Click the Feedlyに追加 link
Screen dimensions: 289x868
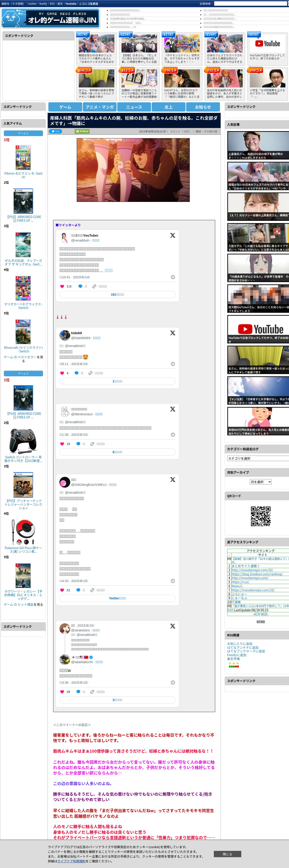click(x=237, y=655)
